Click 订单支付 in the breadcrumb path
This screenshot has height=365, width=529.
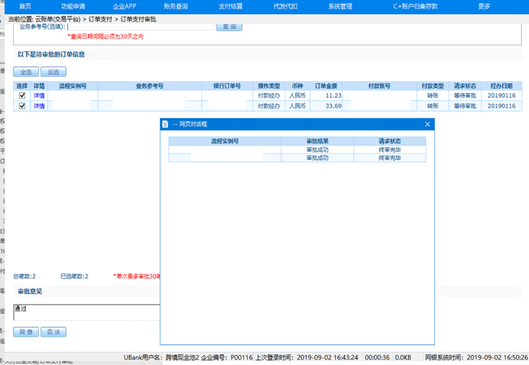[100, 19]
